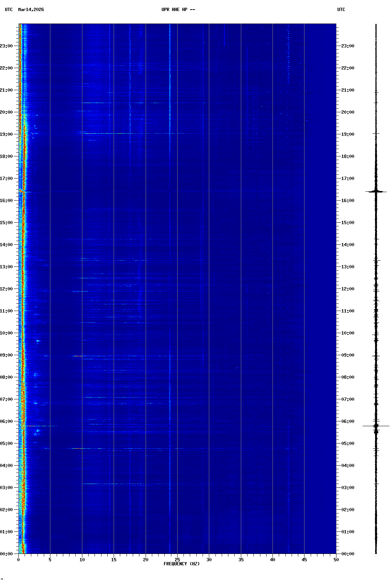This screenshot has height=583, width=392.
Task: Click the 50 Hz frequency tick label
Action: [x=336, y=560]
